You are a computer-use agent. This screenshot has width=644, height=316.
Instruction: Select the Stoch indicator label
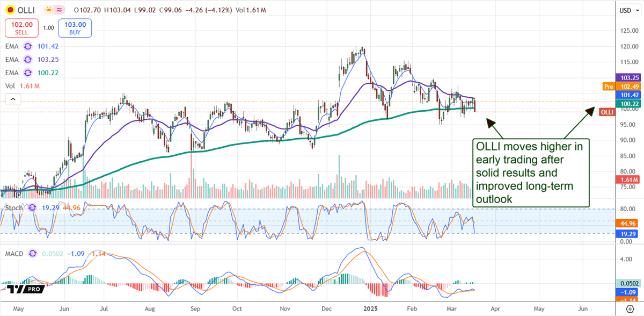13,207
